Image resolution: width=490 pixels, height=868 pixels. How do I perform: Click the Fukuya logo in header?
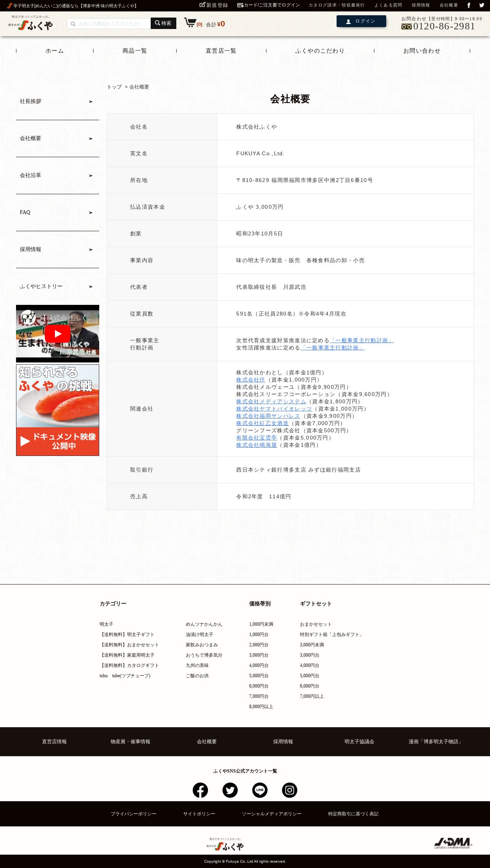tap(31, 23)
